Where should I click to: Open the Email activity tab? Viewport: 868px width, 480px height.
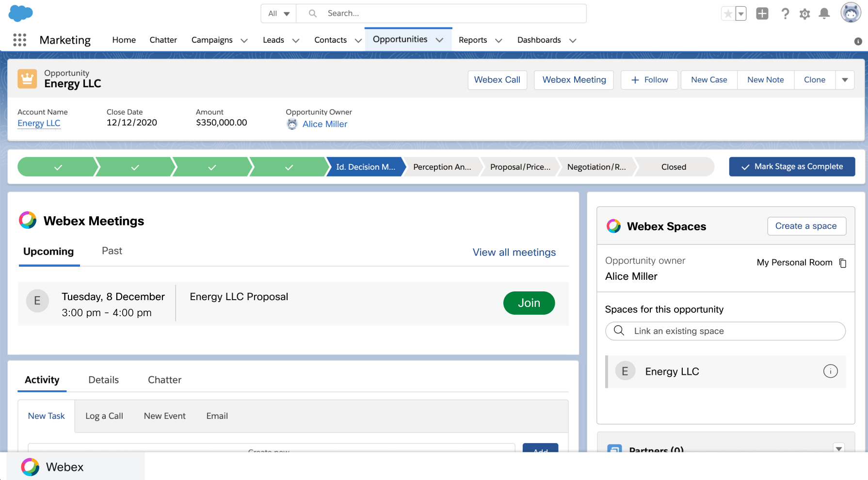217,416
